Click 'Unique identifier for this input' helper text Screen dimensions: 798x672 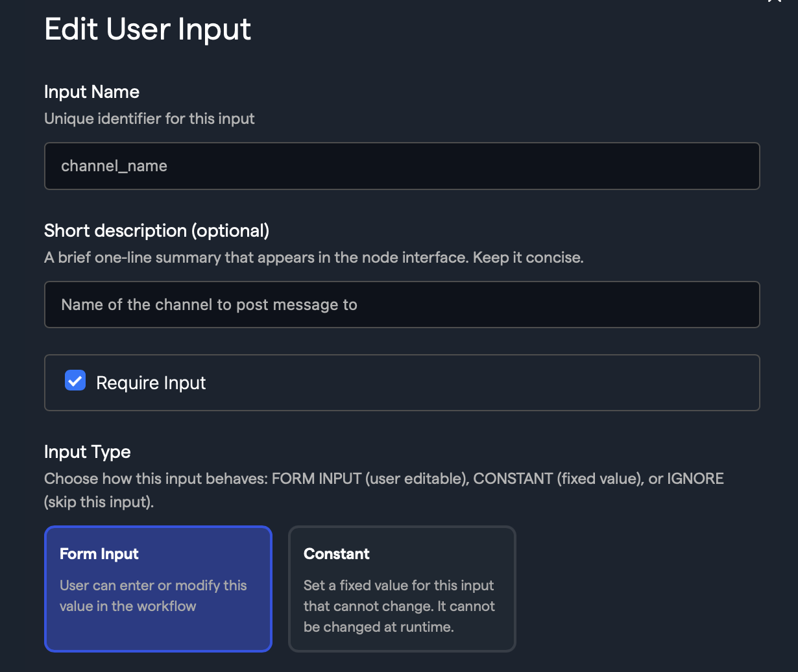point(149,119)
